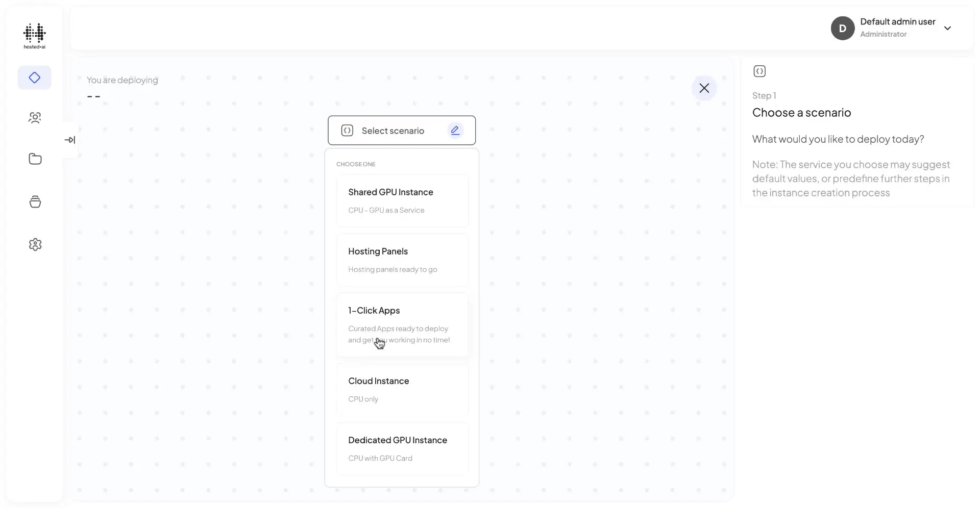Viewport: 980px width, 508px height.
Task: Click the code brackets icon above Step 1
Action: click(x=759, y=71)
